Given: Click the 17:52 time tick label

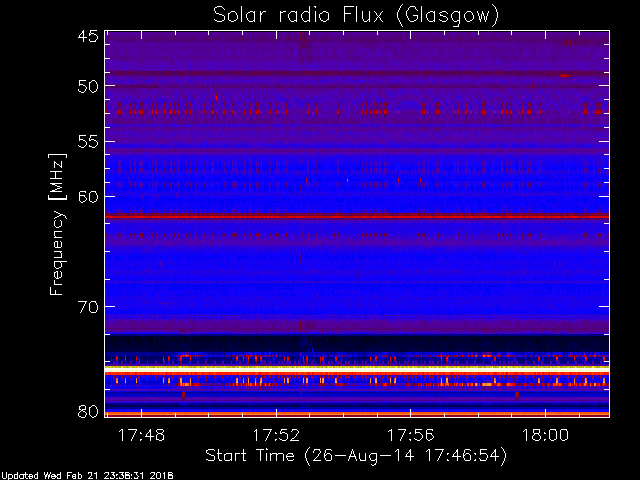Looking at the screenshot, I should [x=276, y=435].
